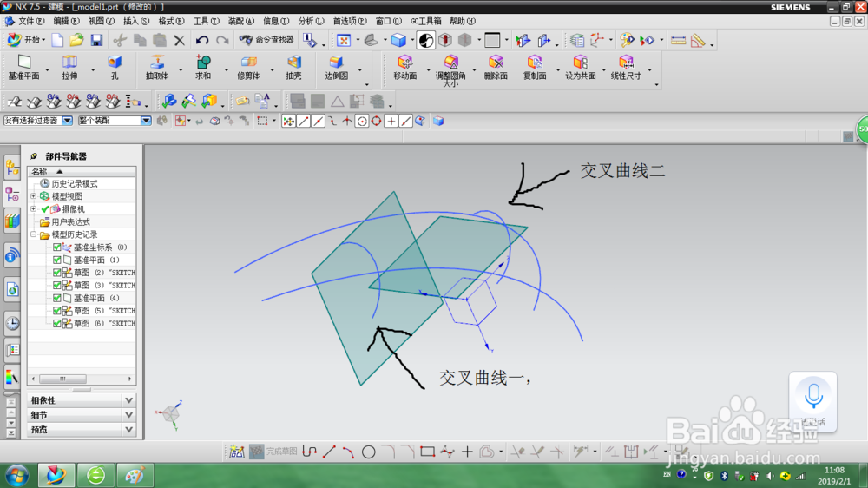Click the Save floppy disk icon

click(97, 40)
